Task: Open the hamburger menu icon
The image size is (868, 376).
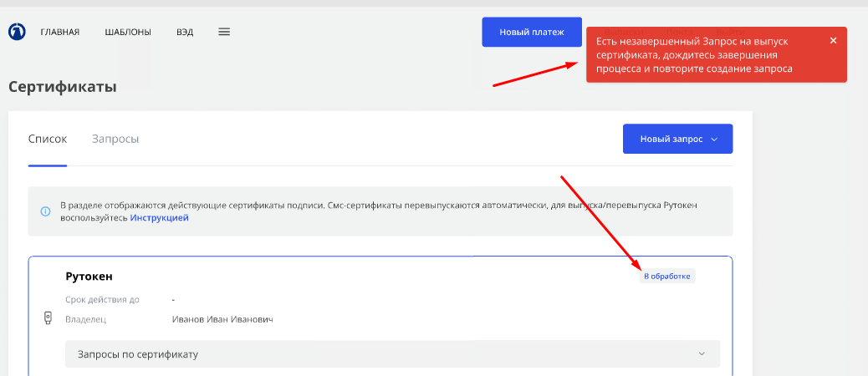Action: [224, 32]
